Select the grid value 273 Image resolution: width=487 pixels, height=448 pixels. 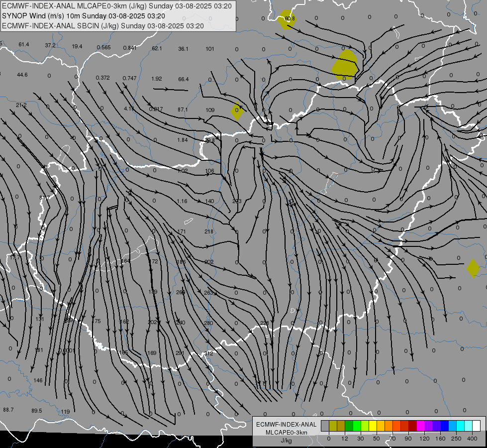coord(237,201)
